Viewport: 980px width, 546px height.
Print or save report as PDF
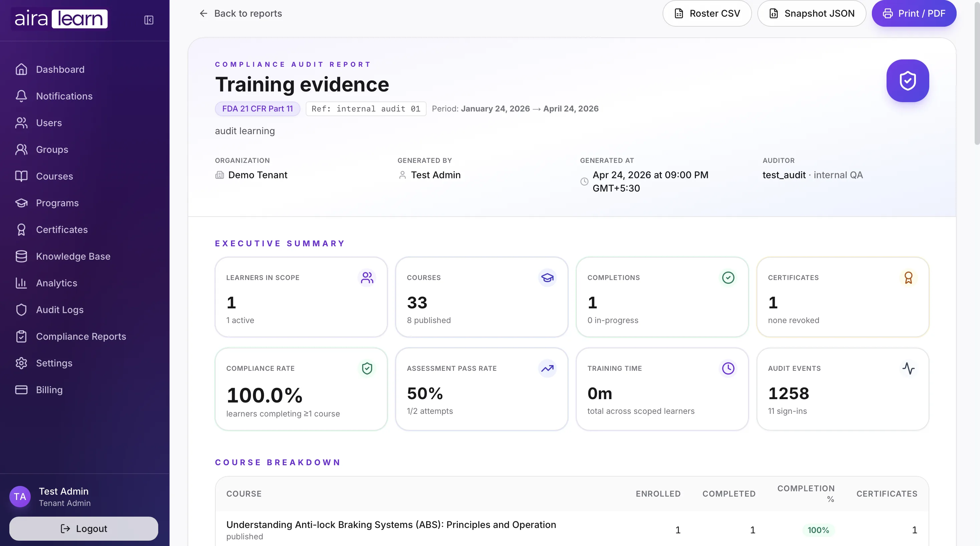(x=914, y=13)
